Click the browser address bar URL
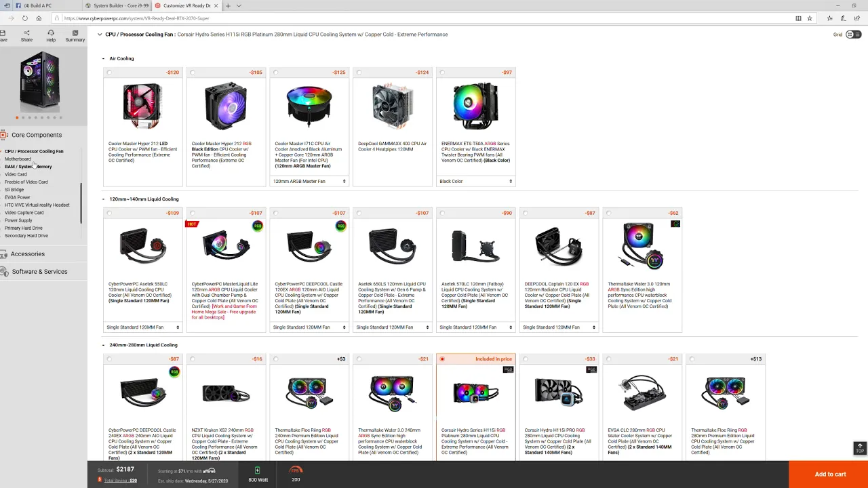This screenshot has height=488, width=868. (136, 18)
